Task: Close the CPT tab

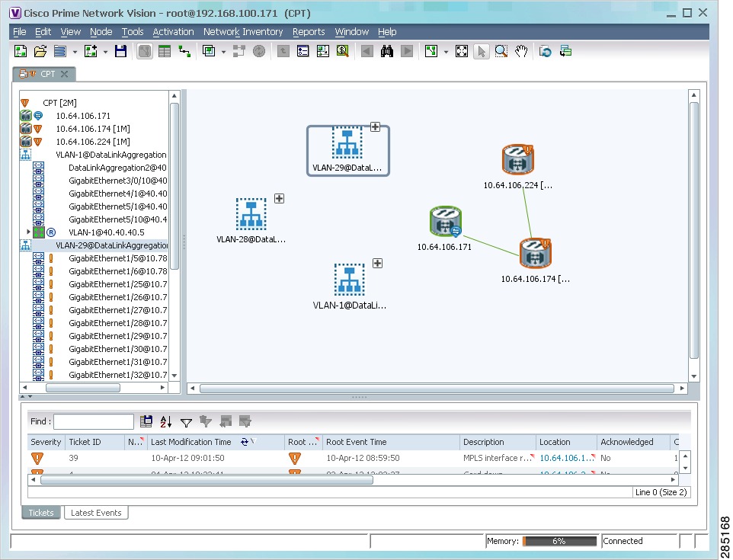Action: click(x=65, y=74)
